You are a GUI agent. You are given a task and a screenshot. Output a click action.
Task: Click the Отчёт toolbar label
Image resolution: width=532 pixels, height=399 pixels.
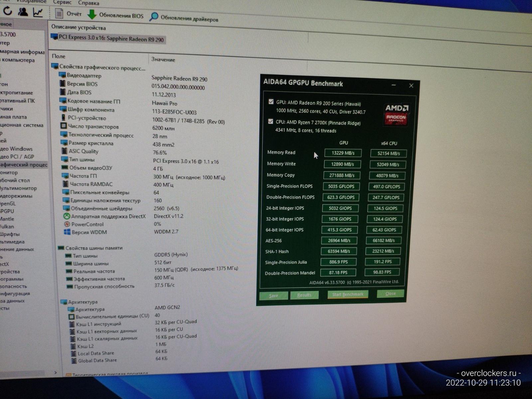point(74,14)
